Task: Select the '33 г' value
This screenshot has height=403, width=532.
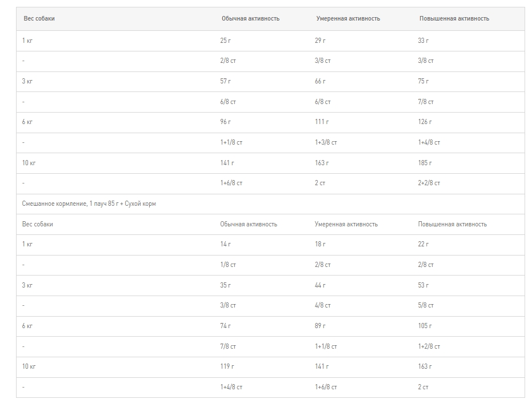Action: pyautogui.click(x=423, y=41)
